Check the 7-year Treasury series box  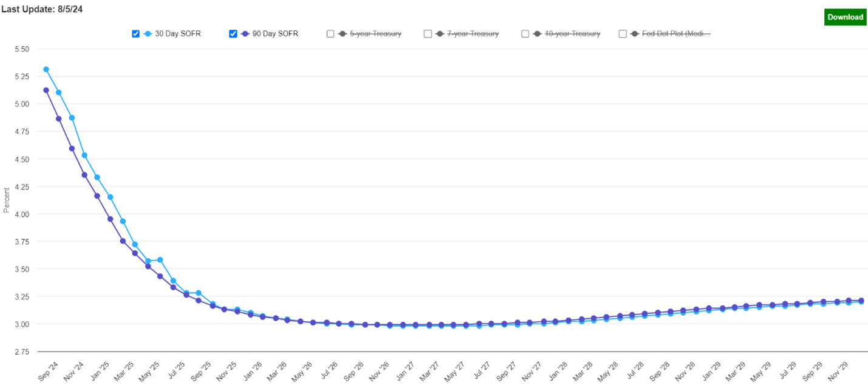pyautogui.click(x=428, y=34)
